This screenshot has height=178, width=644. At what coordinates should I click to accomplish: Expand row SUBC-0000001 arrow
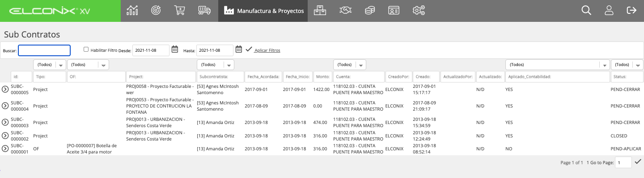5,149
